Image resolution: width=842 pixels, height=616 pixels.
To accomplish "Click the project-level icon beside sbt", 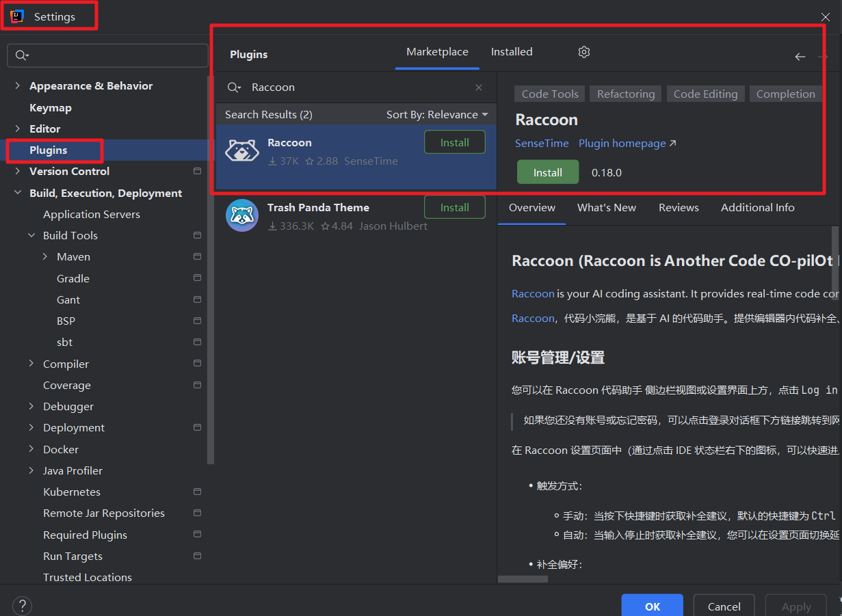I will click(197, 342).
